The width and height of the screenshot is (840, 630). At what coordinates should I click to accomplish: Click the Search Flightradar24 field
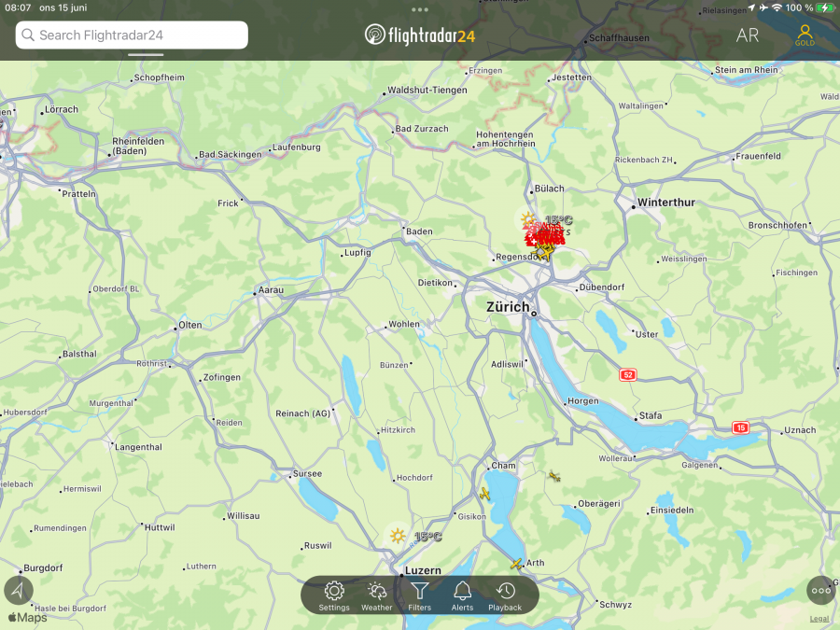132,35
